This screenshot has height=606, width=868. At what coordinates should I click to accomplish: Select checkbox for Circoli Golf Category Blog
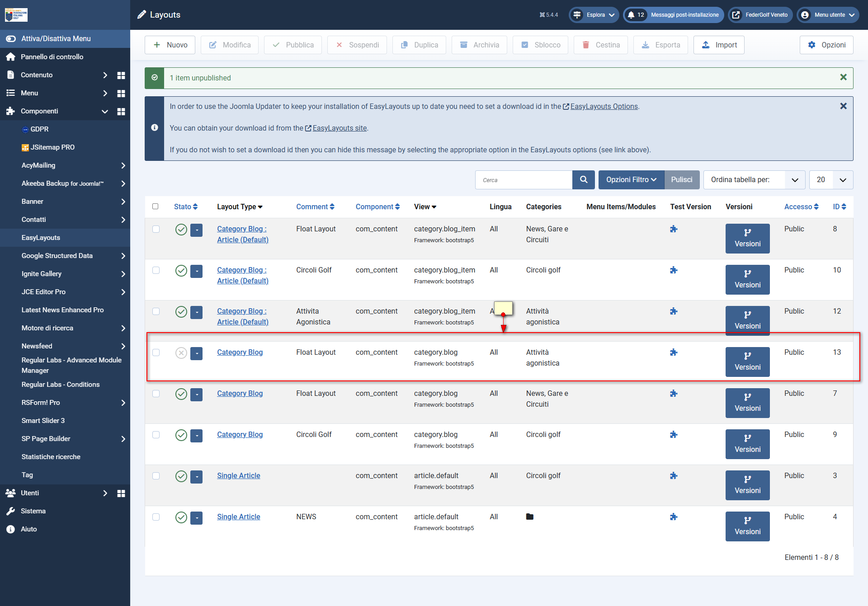(156, 435)
